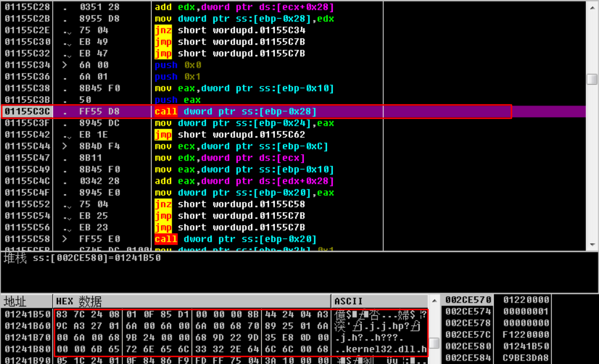
Task: Select the push 0x0 instruction row
Action: click(178, 65)
